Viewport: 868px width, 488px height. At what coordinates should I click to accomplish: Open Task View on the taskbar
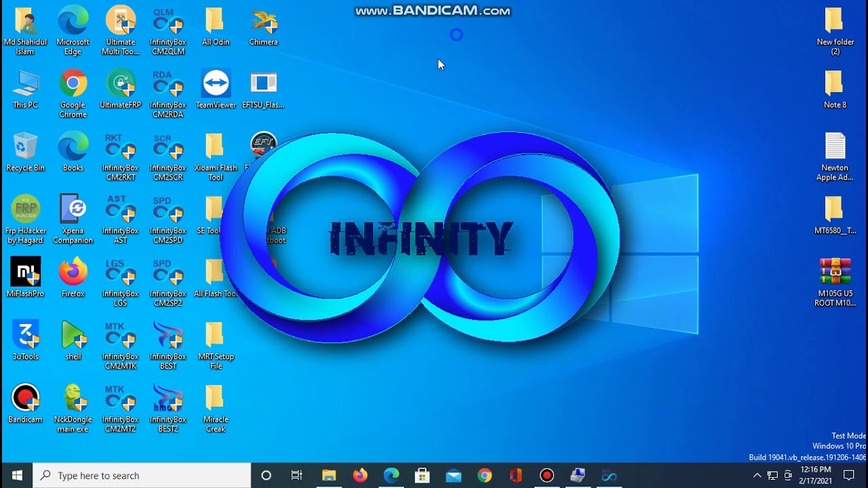coord(297,476)
